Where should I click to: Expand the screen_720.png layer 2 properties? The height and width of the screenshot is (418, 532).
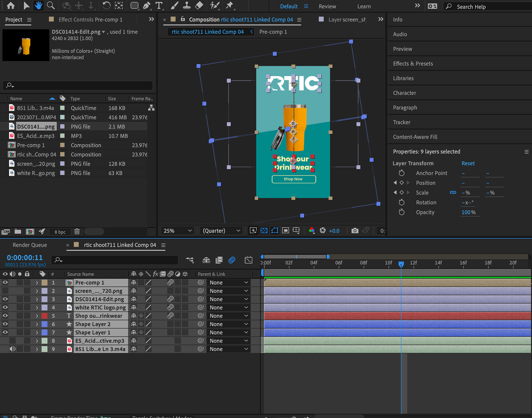click(37, 291)
